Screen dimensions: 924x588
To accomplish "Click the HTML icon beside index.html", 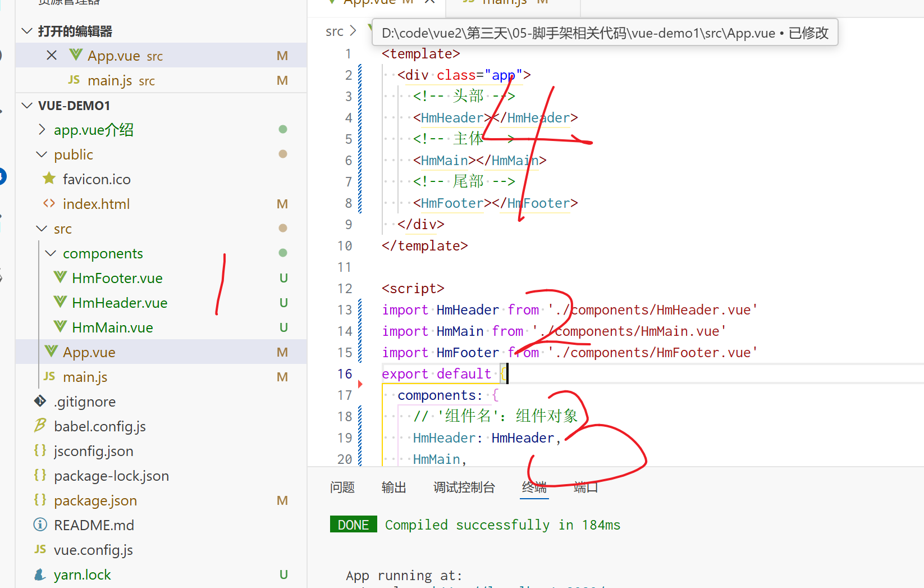I will coord(49,203).
